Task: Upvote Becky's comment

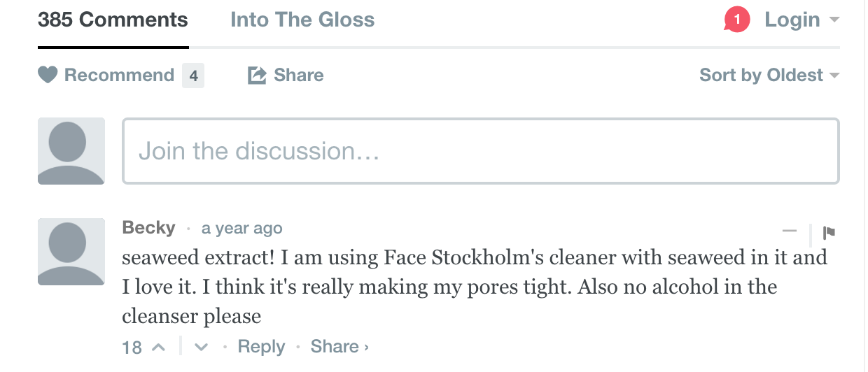Action: click(158, 347)
